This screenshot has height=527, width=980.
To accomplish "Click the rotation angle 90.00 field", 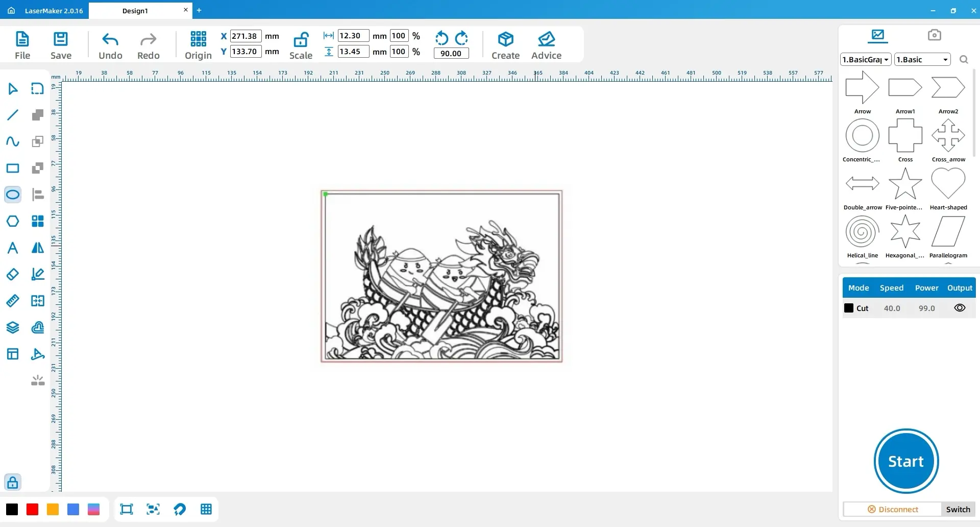I will point(451,53).
